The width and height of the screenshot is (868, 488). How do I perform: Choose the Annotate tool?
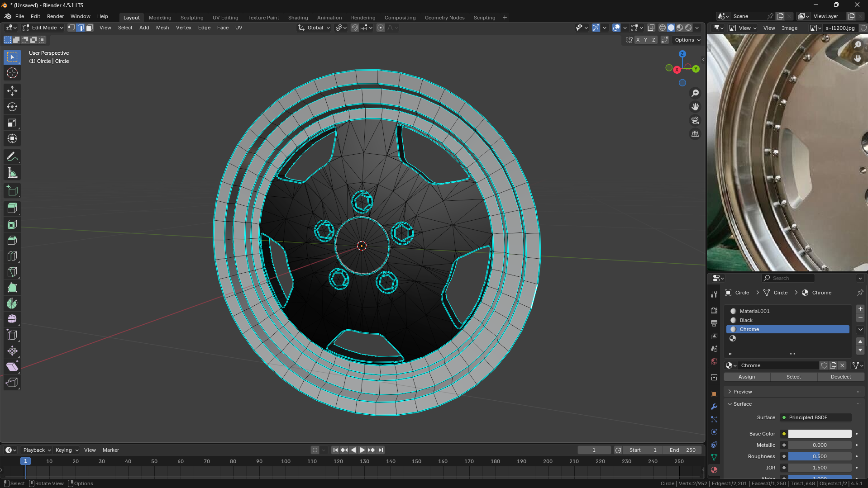[x=12, y=157]
